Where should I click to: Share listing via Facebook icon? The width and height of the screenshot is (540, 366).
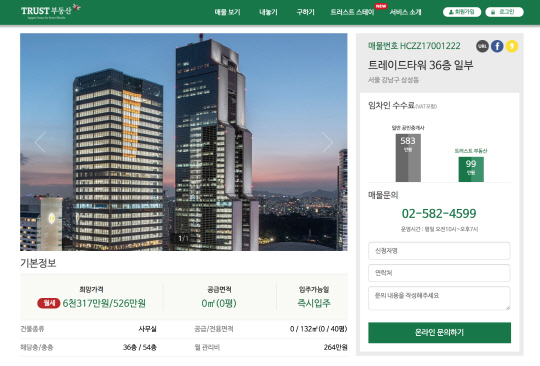coord(497,46)
